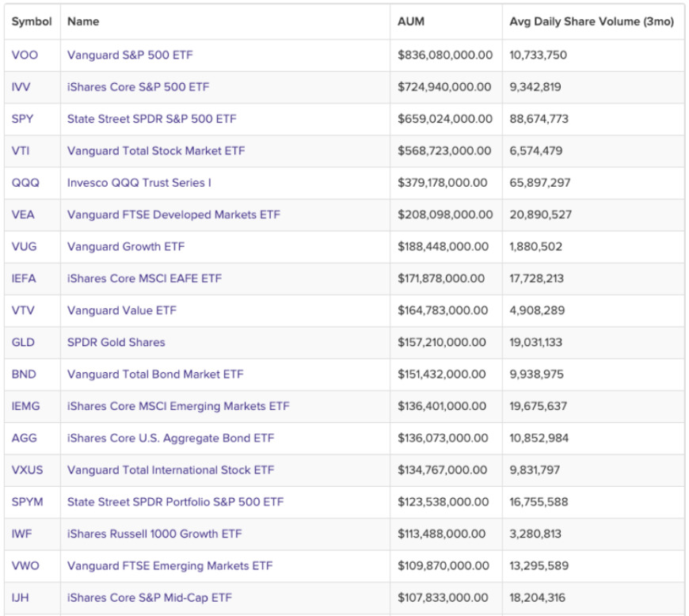Click Avg Daily Share Volume column header
The height and width of the screenshot is (616, 689).
click(x=592, y=21)
